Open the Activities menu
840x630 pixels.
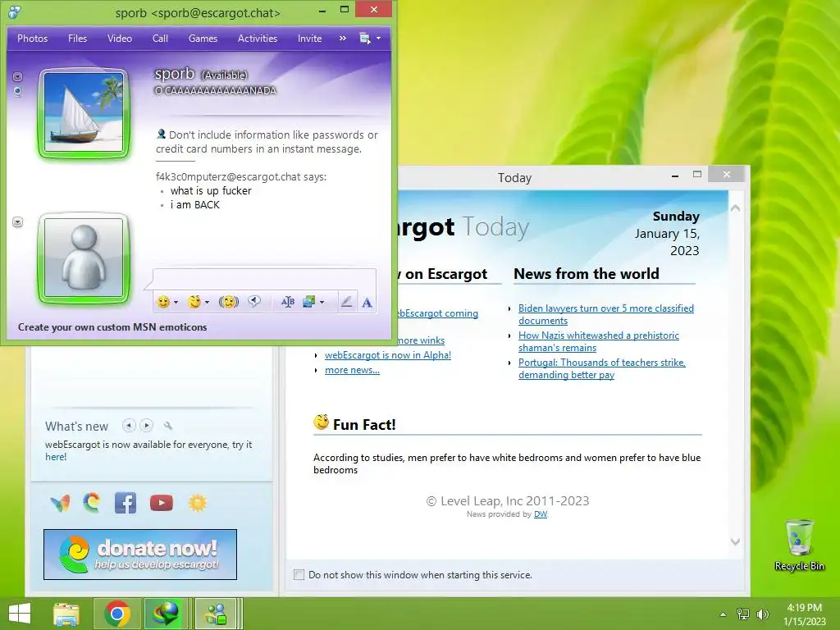(257, 39)
